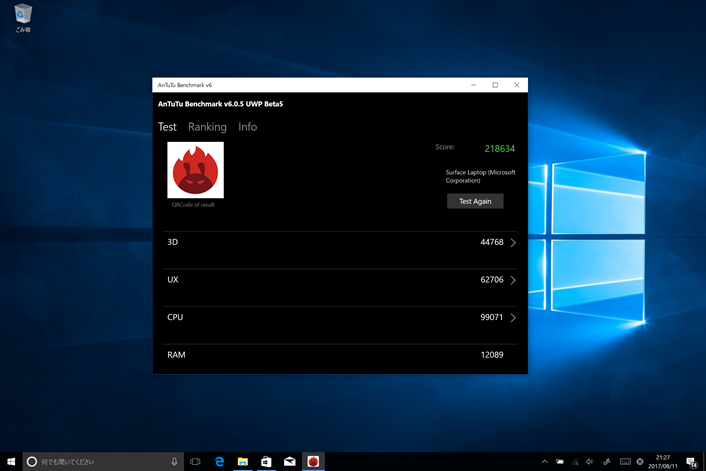This screenshot has height=471, width=706.
Task: Click the microphone icon in Cortana search
Action: coord(174,462)
